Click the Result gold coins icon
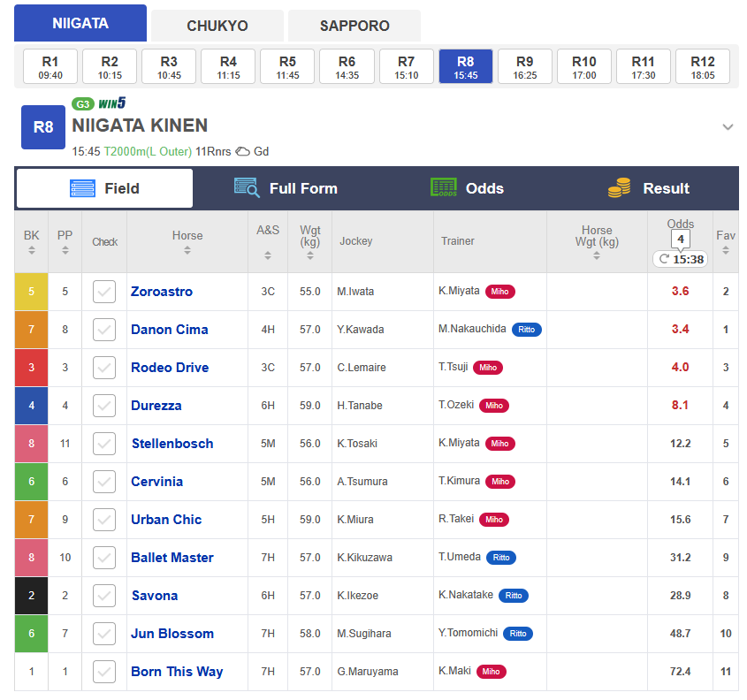 pos(620,187)
